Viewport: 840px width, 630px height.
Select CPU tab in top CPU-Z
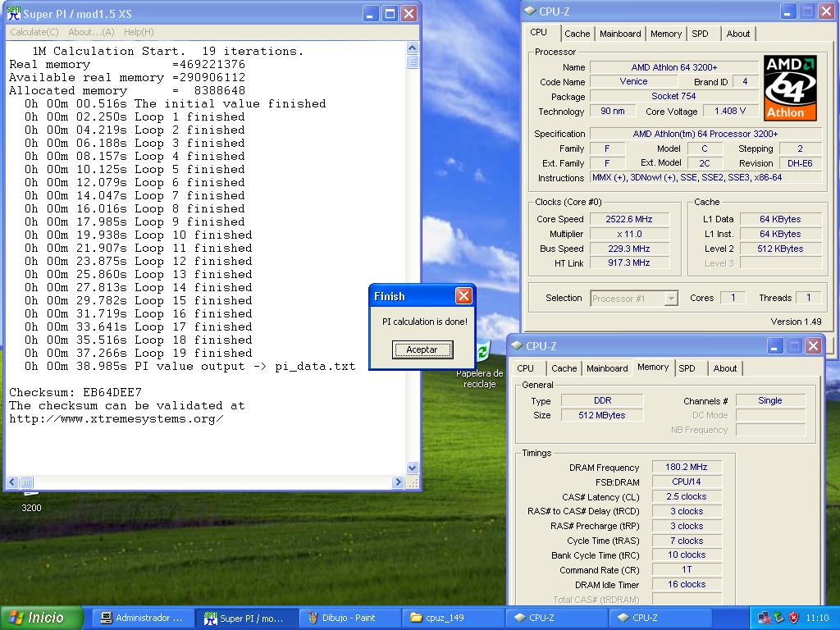pyautogui.click(x=538, y=33)
